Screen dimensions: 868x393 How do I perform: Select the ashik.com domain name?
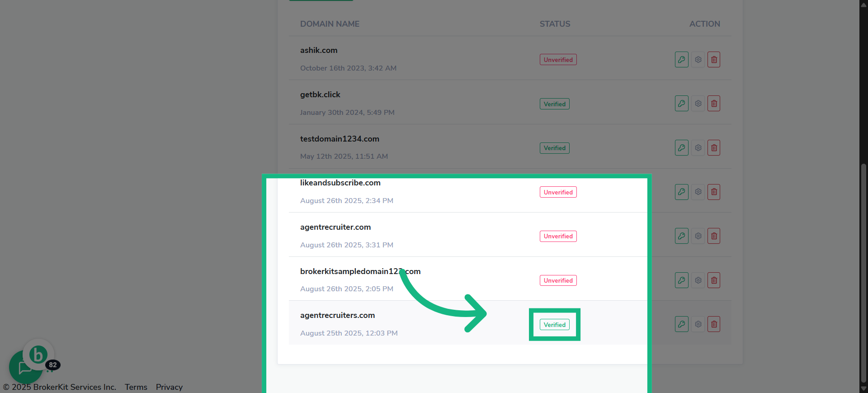(319, 50)
